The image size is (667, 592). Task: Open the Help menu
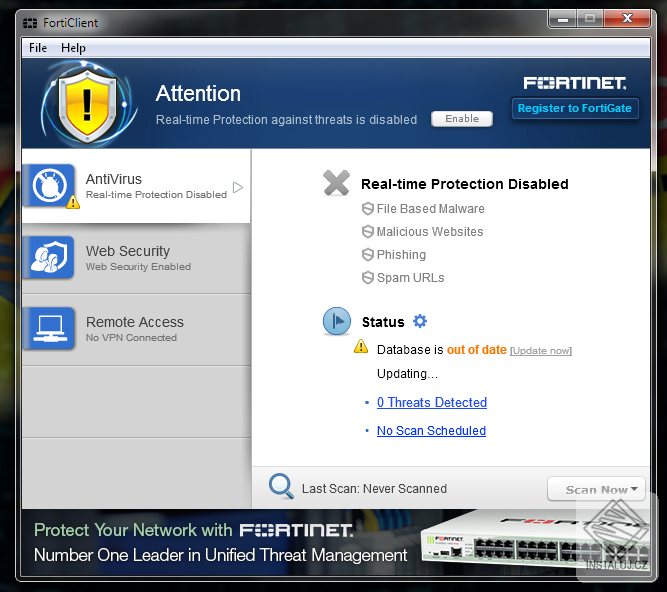73,48
